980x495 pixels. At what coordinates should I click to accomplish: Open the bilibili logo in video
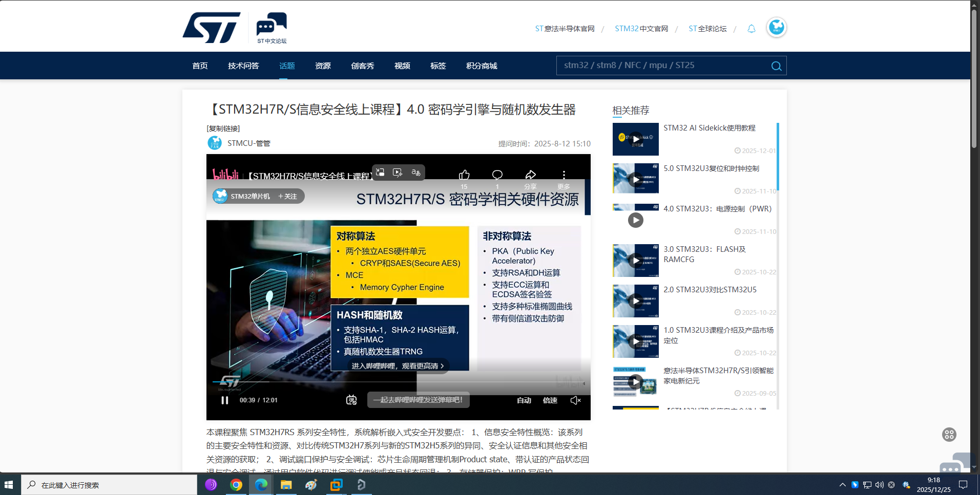click(225, 175)
